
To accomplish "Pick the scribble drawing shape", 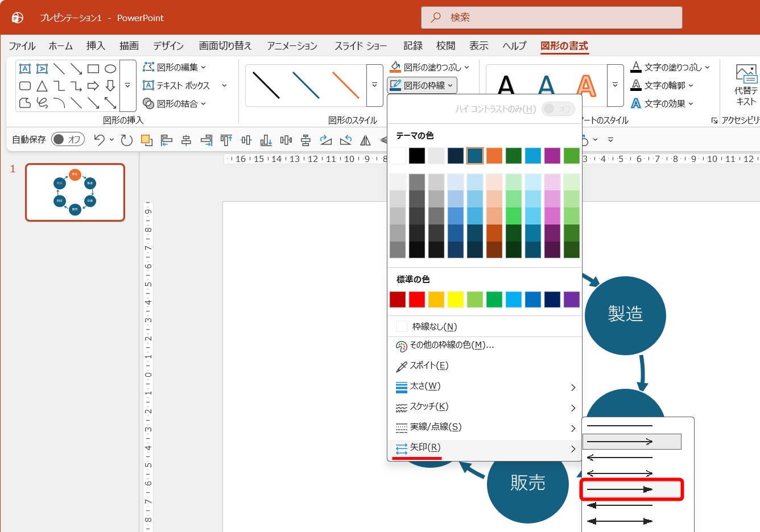I will point(42,103).
